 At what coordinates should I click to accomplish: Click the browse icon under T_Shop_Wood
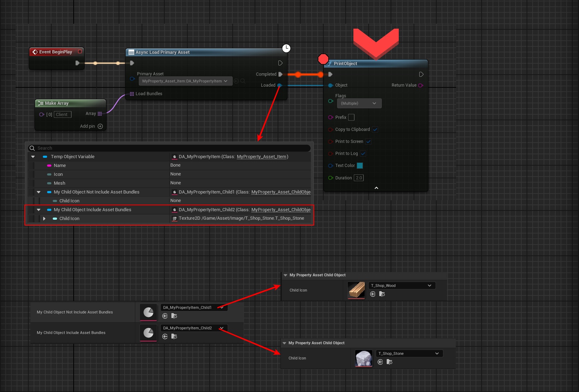(x=382, y=294)
